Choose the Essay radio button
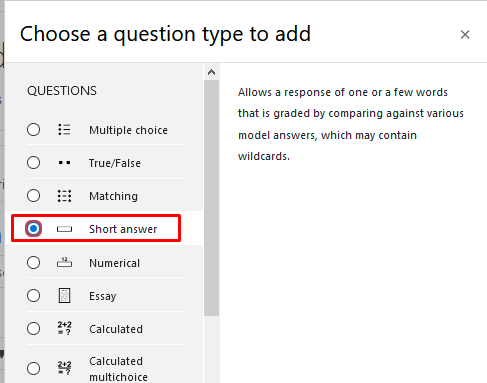Viewport: 487px width, 383px height. point(33,296)
